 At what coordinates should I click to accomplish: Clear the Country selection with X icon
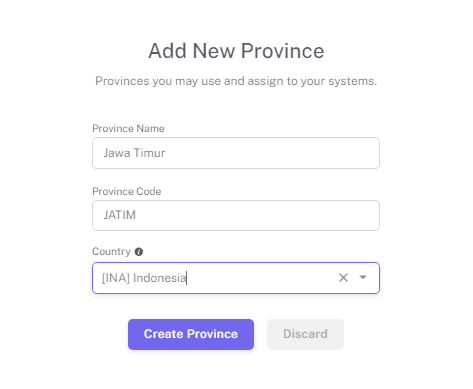coord(343,278)
